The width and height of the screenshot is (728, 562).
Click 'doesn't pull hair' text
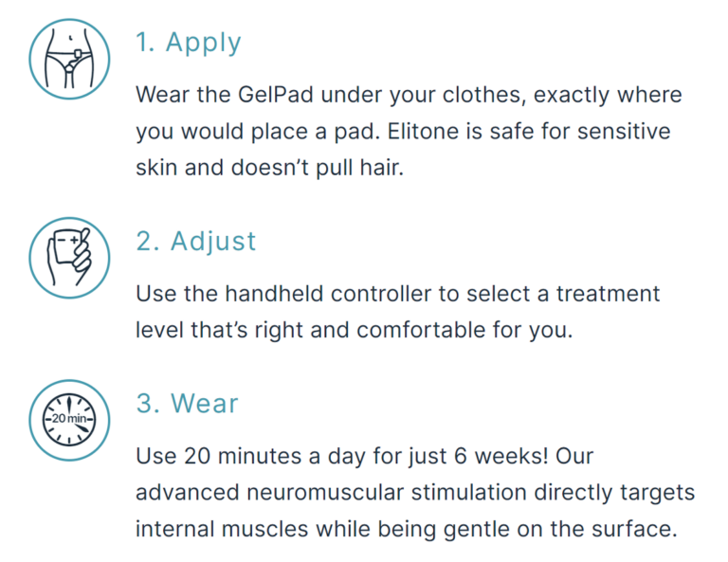tap(318, 168)
